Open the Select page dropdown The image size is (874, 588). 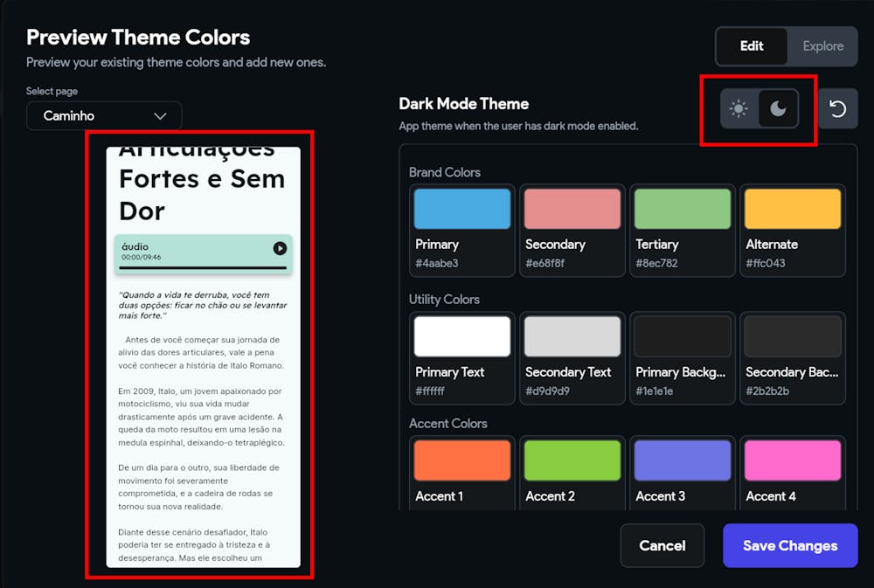(104, 115)
